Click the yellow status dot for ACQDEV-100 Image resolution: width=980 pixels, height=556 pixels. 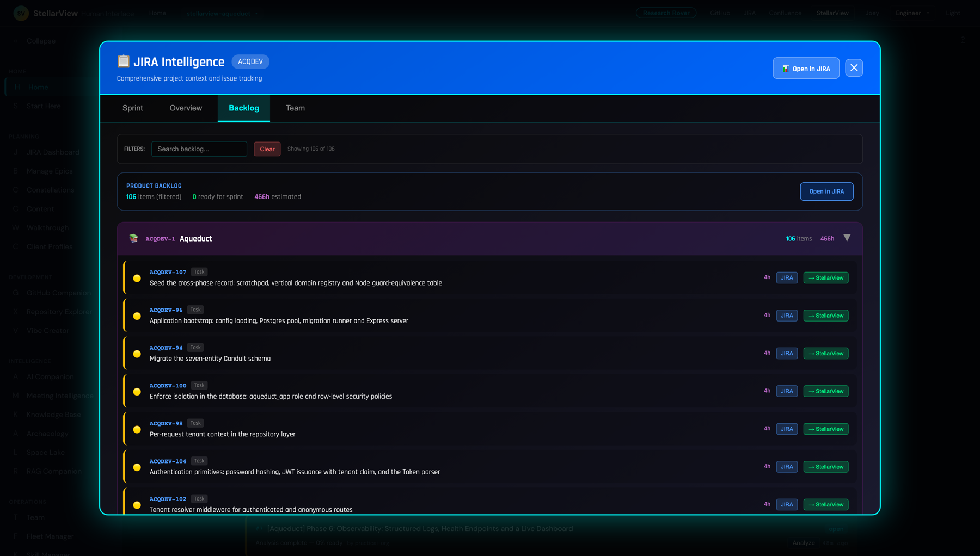(x=137, y=392)
